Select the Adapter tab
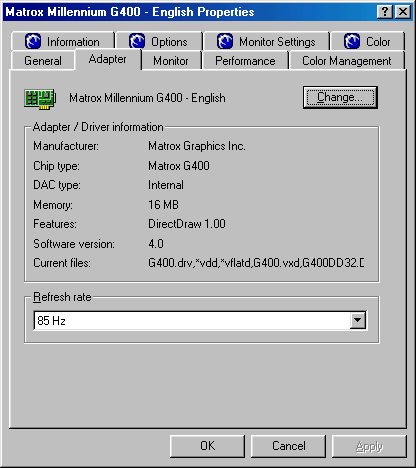Viewport: 416px width, 468px height. point(108,59)
